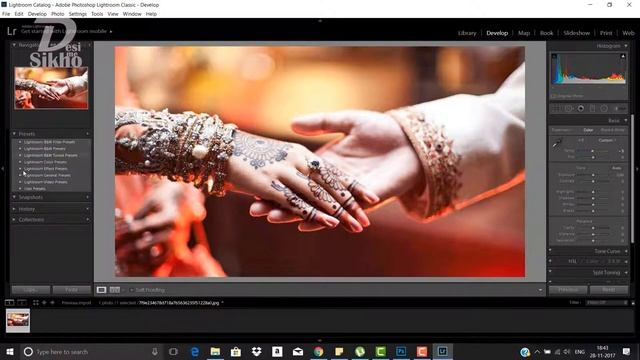Expand the Tone Curve panel
This screenshot has width=640, height=360.
(626, 251)
